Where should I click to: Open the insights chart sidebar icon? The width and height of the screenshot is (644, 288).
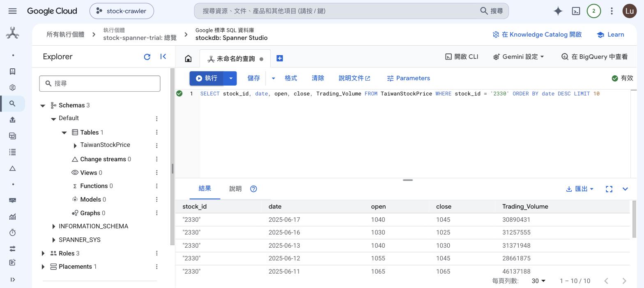[12, 216]
